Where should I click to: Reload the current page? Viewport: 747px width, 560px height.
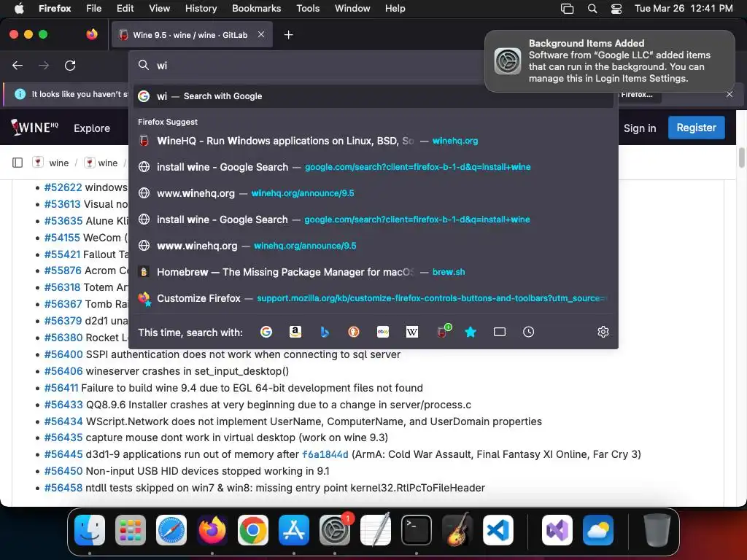pos(70,65)
